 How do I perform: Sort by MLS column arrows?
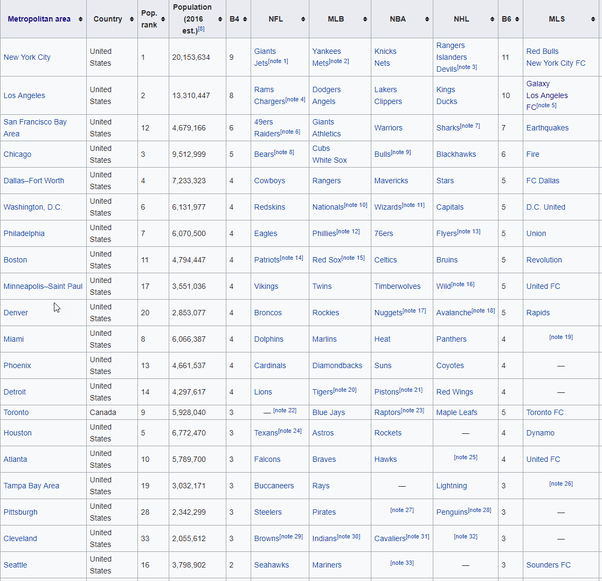tap(593, 19)
